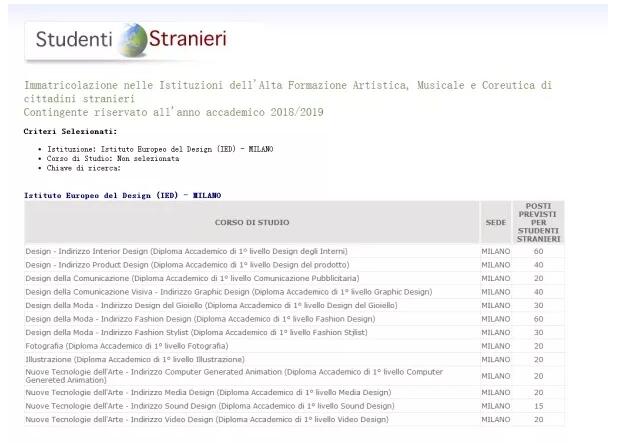Click the 'Studenti' word in the logo
The height and width of the screenshot is (443, 622).
click(74, 40)
